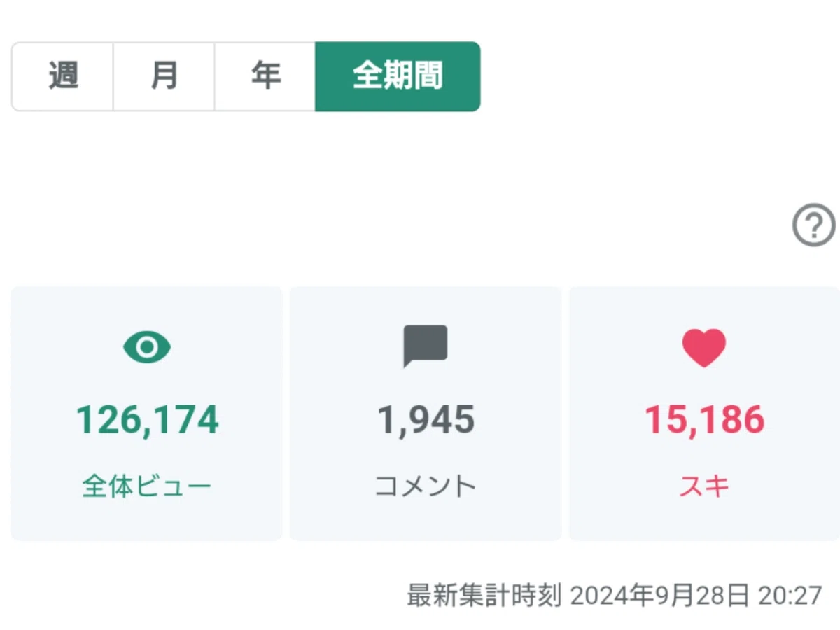Click the green eye views icon
The height and width of the screenshot is (630, 840).
point(147,347)
